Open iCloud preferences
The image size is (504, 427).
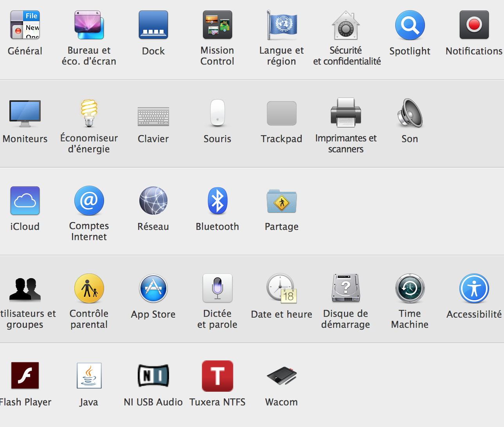25,201
